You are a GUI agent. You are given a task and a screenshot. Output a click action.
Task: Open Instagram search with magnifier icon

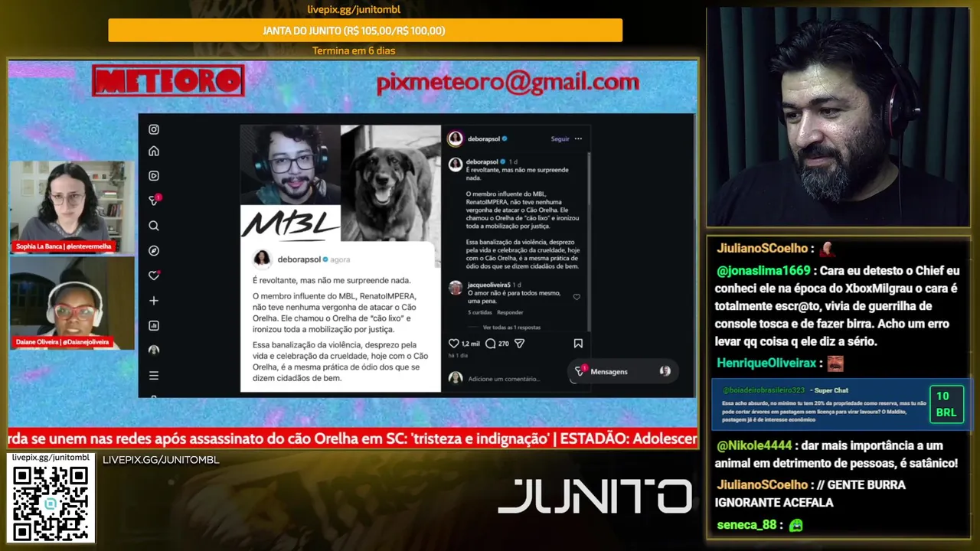click(154, 226)
